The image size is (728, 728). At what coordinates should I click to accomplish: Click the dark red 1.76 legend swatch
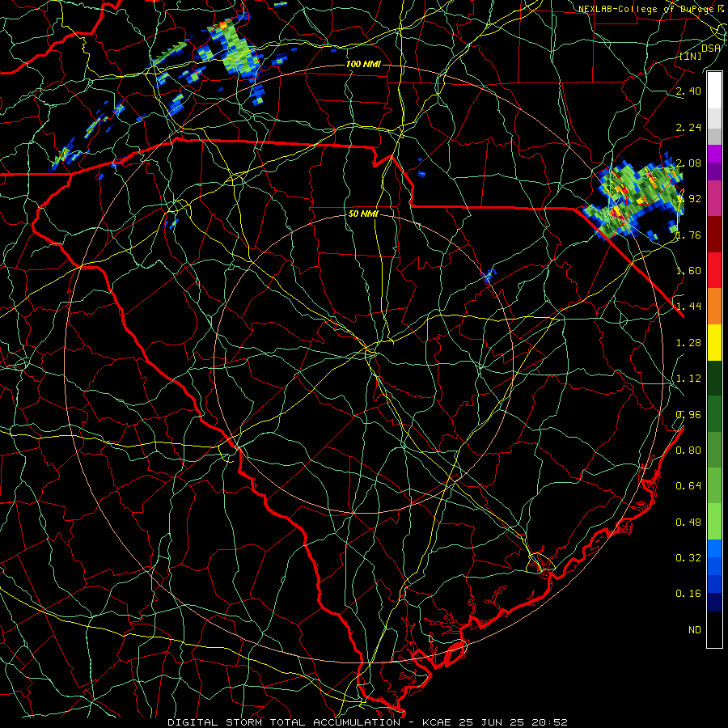[714, 235]
